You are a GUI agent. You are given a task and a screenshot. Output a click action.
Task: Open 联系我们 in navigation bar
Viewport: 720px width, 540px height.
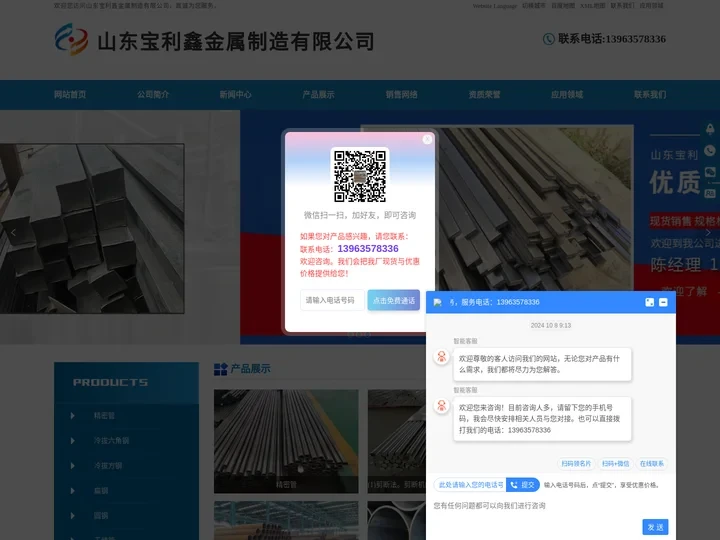650,95
